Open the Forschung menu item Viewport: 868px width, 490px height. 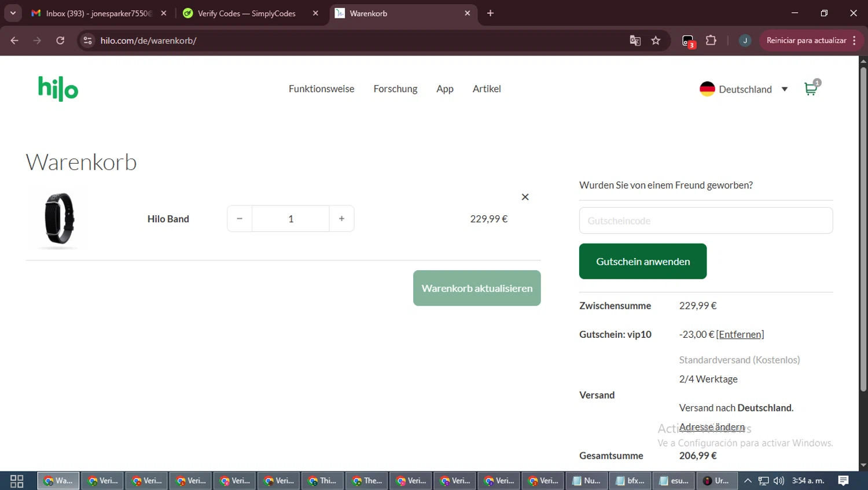[x=395, y=89]
